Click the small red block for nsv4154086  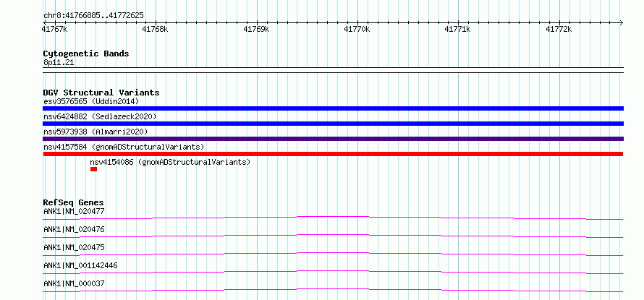(93, 169)
